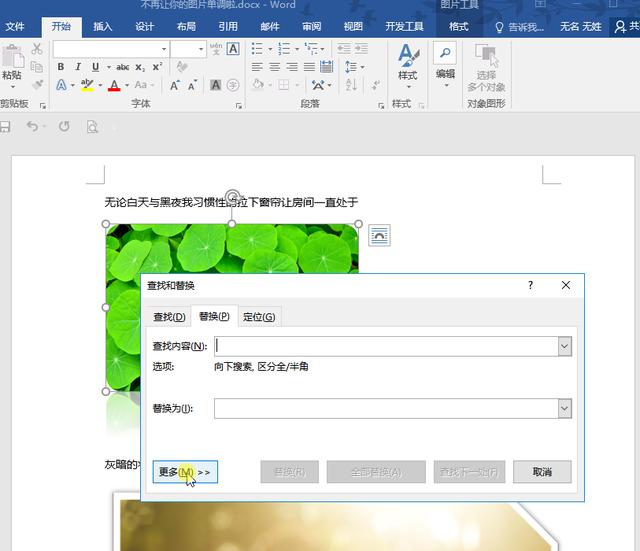Switch to 定位(G) Go To tab
The width and height of the screenshot is (640, 551).
(x=259, y=317)
